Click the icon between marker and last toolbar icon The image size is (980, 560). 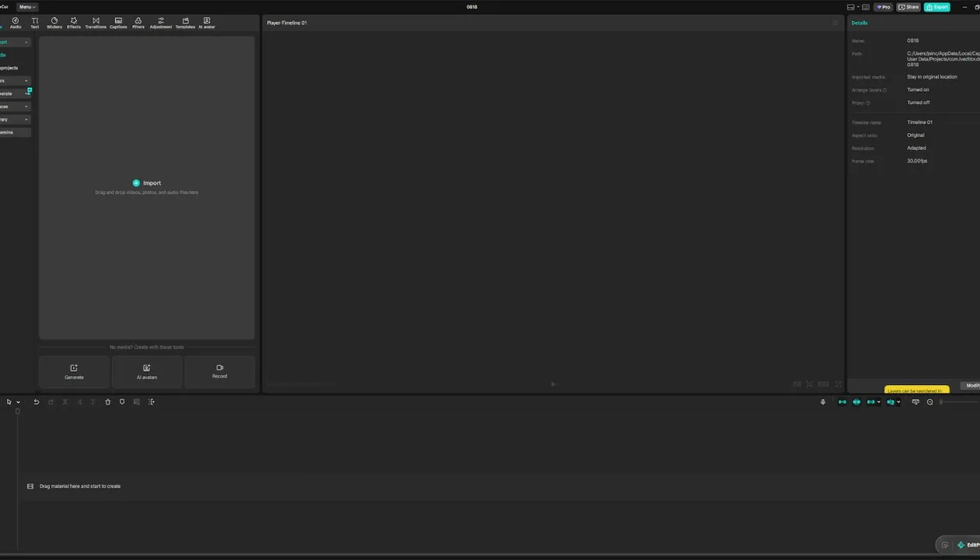click(137, 402)
